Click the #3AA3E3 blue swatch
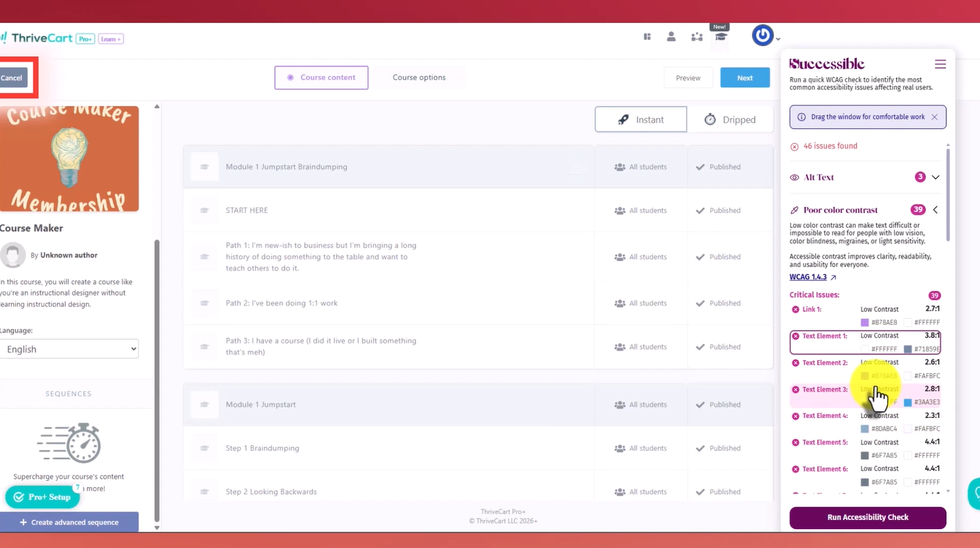 [x=908, y=402]
